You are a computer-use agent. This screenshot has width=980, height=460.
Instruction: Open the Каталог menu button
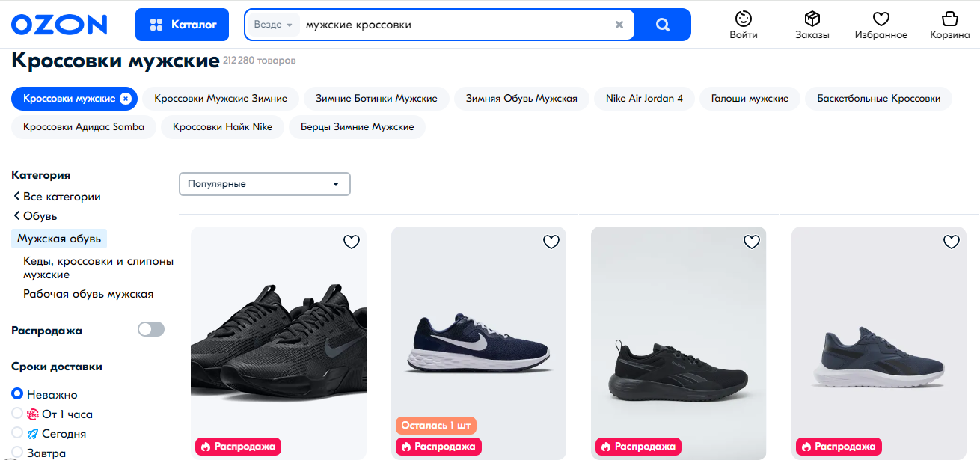point(183,25)
